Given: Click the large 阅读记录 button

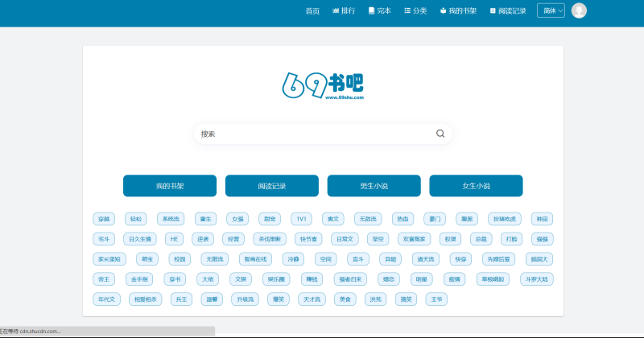Looking at the screenshot, I should pyautogui.click(x=272, y=186).
